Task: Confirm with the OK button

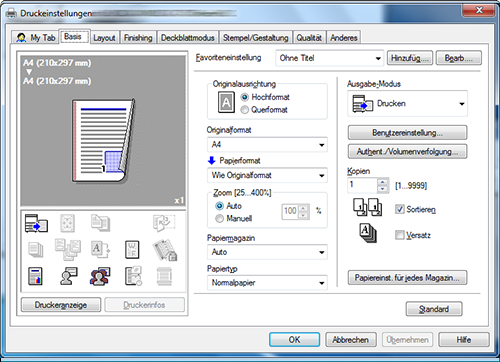Action: pos(294,340)
